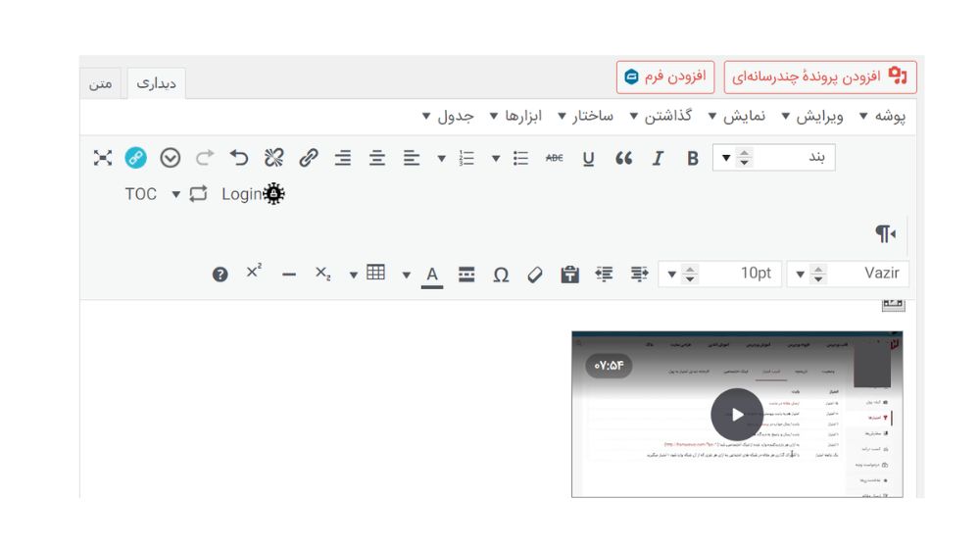
Task: Enter distraction-free fullscreen mode
Action: [103, 158]
